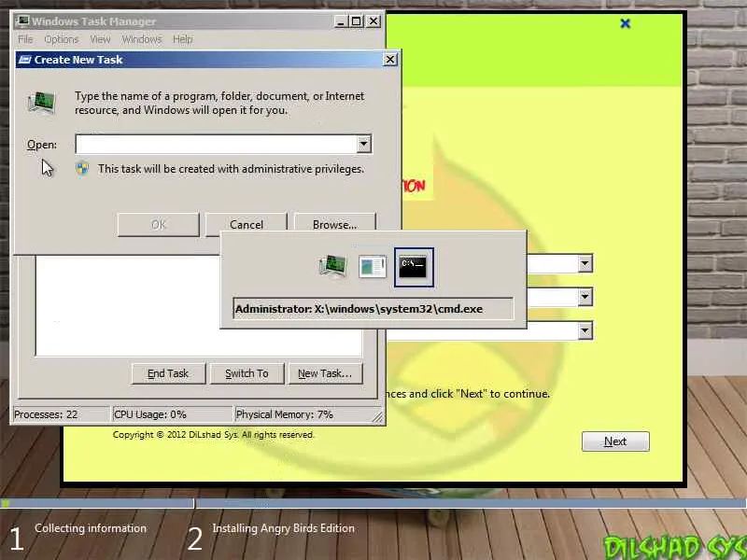Click Next in the installer window

coord(615,441)
